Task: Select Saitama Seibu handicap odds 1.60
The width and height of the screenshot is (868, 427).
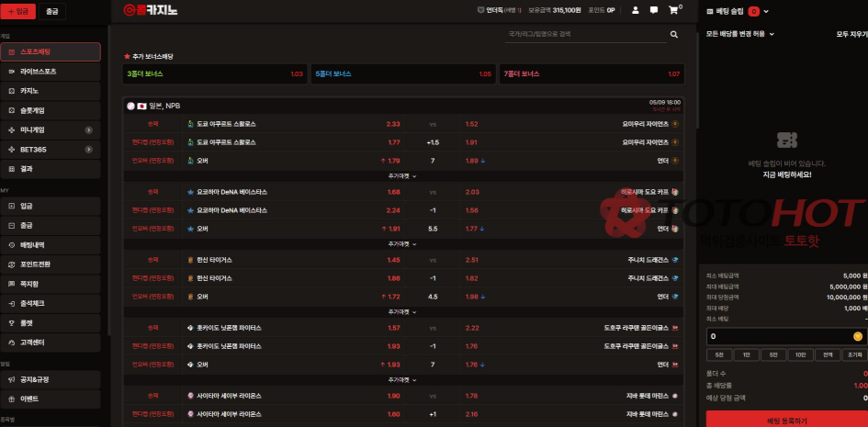Action: 394,414
